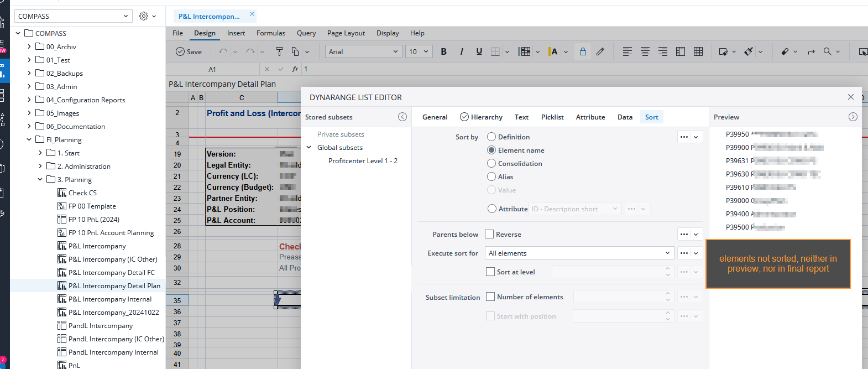868x369 pixels.
Task: Select the Definition sort option
Action: [x=491, y=137]
